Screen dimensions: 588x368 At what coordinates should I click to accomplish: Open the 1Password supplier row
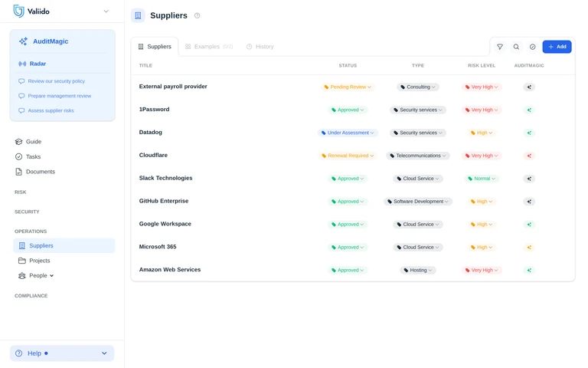[x=154, y=110]
